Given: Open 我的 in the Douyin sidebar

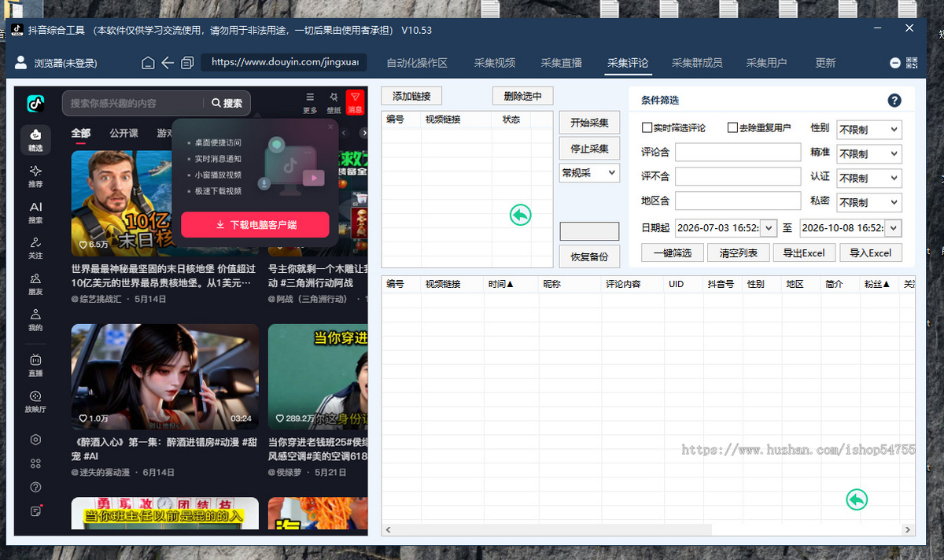Looking at the screenshot, I should 35,320.
